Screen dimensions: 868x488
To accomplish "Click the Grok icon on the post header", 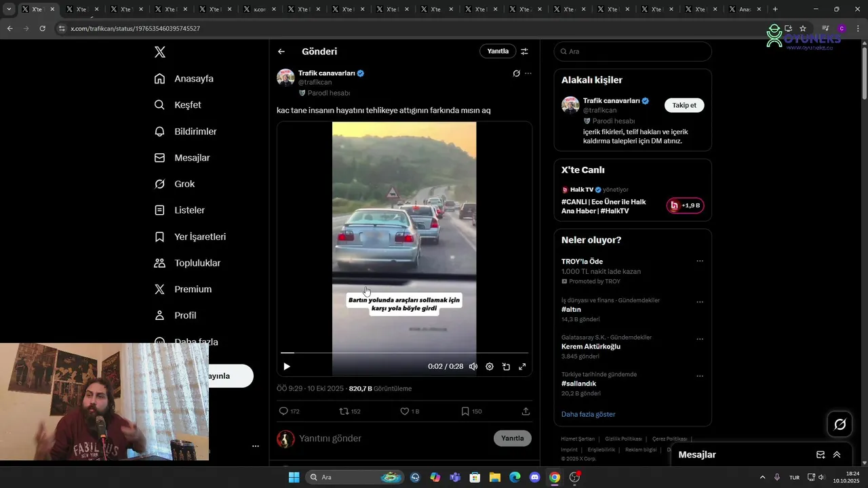I will point(516,73).
